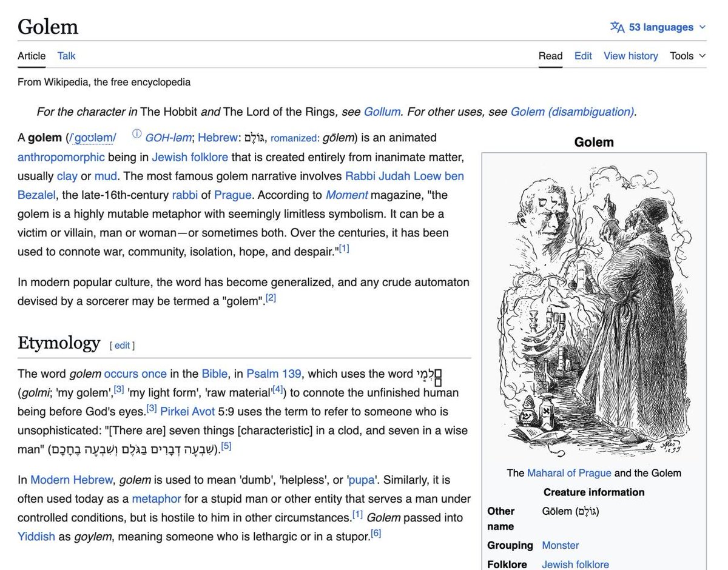The width and height of the screenshot is (728, 570).
Task: Enlarge the Golem illustration image
Action: [594, 311]
